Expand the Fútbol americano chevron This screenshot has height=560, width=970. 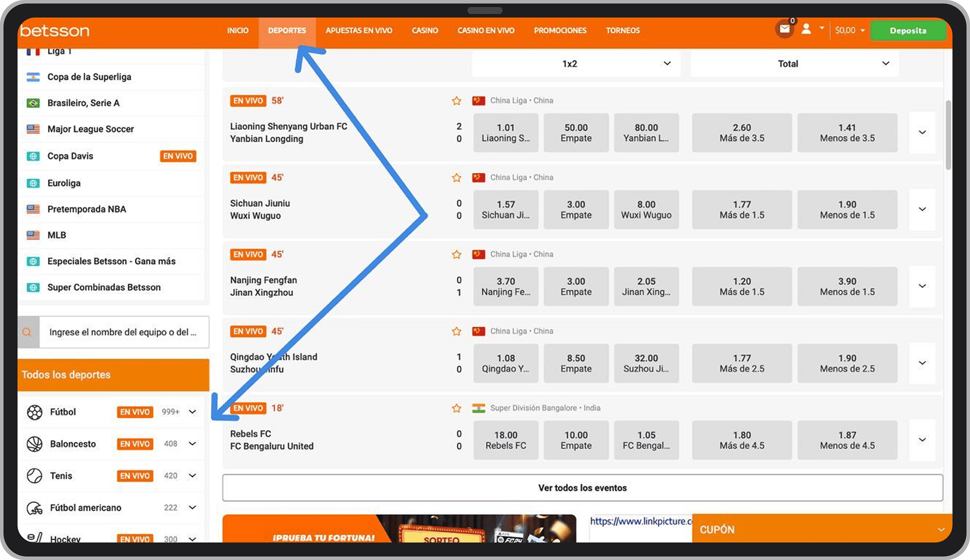(192, 507)
